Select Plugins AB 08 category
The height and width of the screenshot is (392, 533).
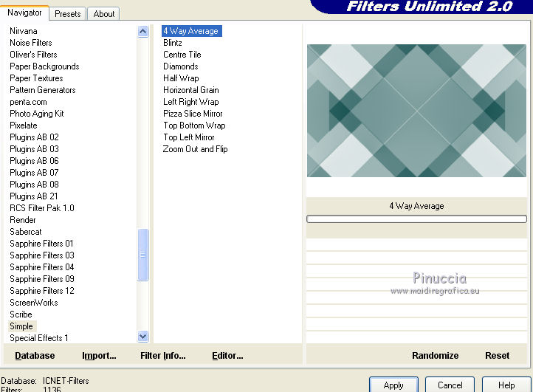(x=34, y=185)
